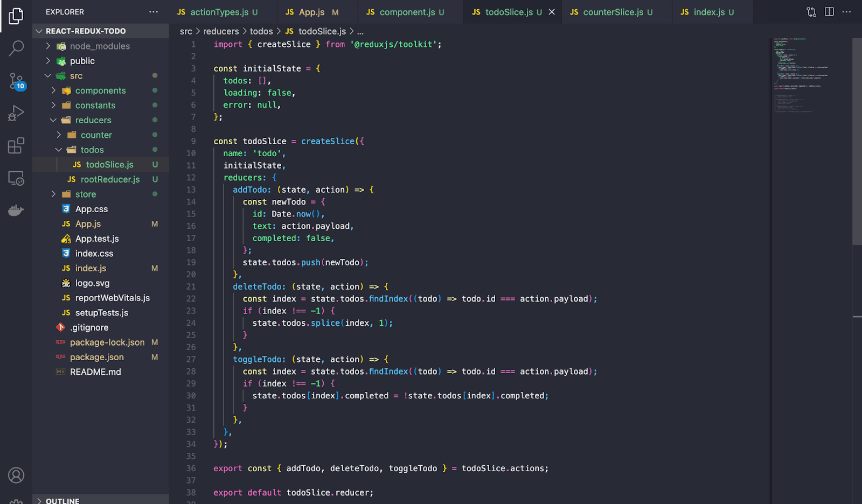Split the editor to the right
The width and height of the screenshot is (862, 504).
click(829, 12)
